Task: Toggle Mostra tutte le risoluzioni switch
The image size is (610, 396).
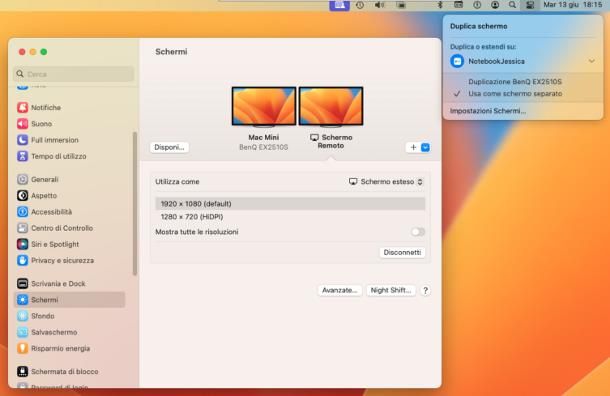Action: pos(418,232)
